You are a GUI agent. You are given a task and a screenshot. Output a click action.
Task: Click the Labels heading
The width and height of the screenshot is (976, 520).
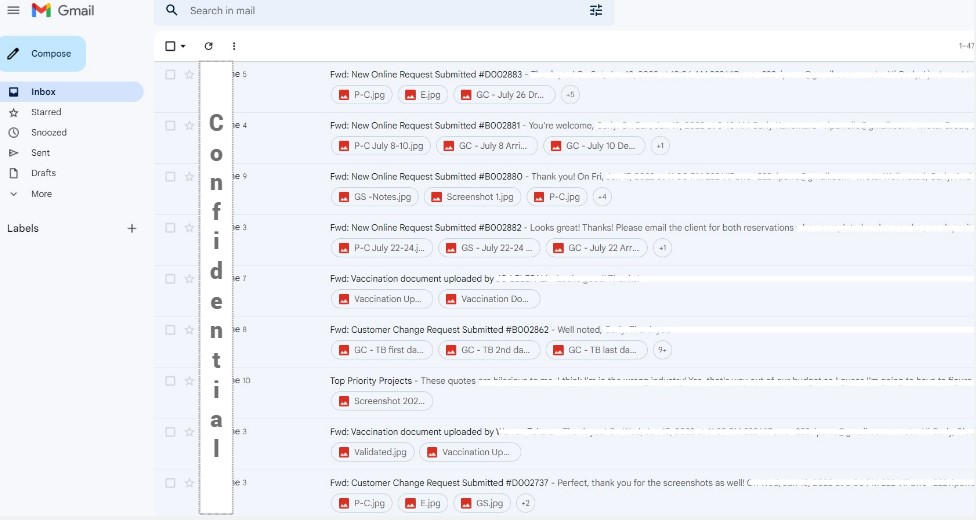23,229
